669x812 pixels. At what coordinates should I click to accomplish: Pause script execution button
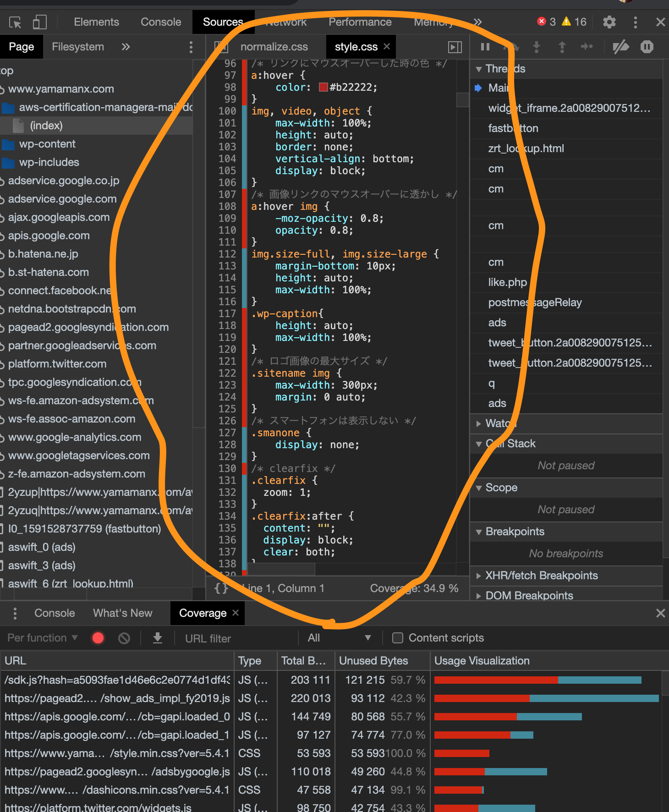click(x=485, y=47)
